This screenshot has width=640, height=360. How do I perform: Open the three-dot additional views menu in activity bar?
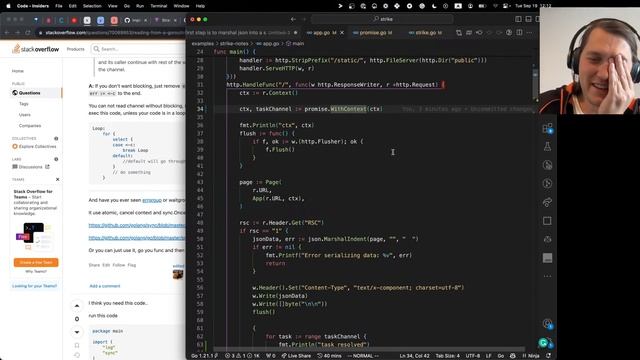547,276
